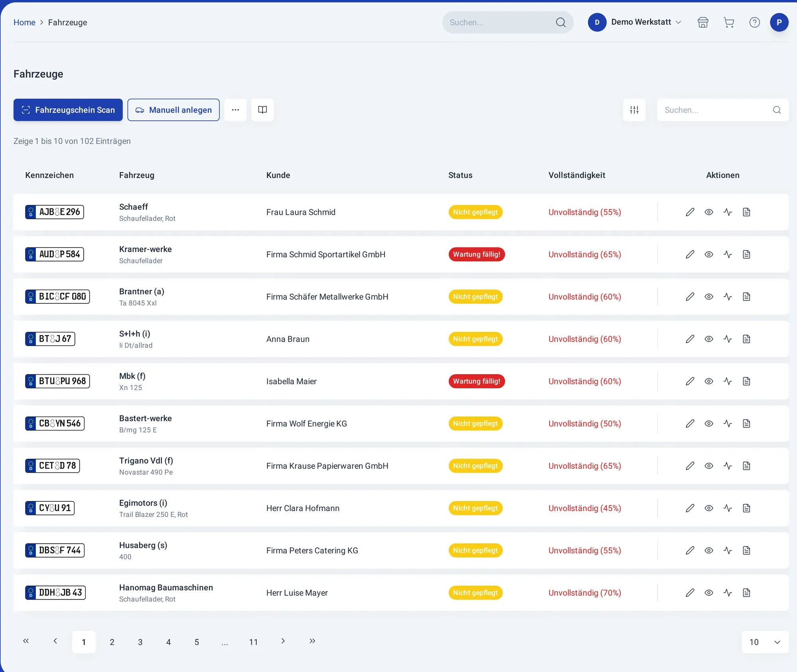Open the three-dots more options menu

pos(236,110)
